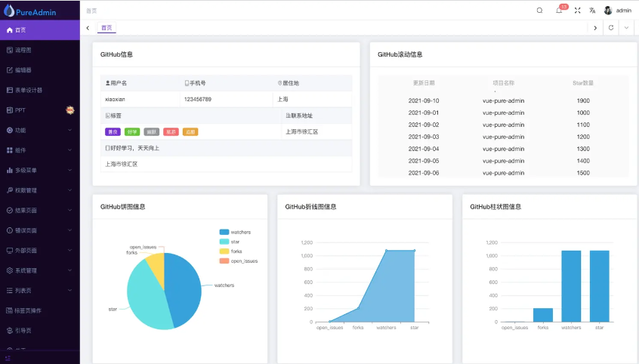Click the 外部页面 monitor icon
The height and width of the screenshot is (364, 639).
[x=9, y=250]
